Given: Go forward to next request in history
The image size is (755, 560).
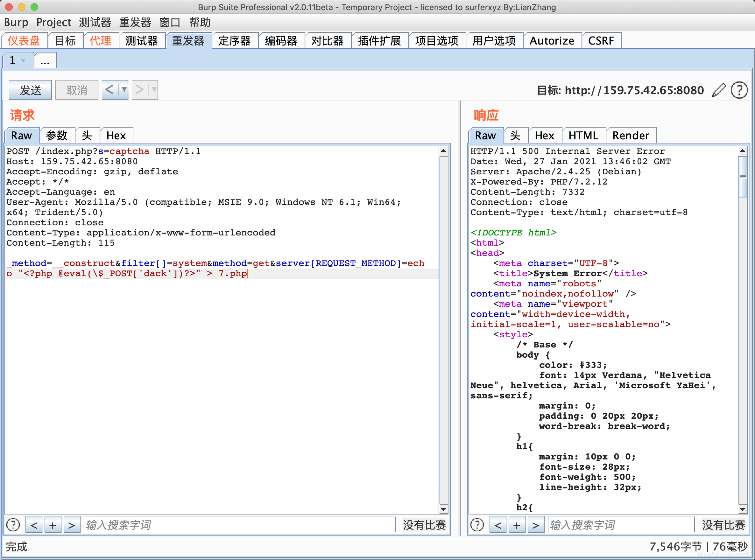Looking at the screenshot, I should [x=140, y=90].
